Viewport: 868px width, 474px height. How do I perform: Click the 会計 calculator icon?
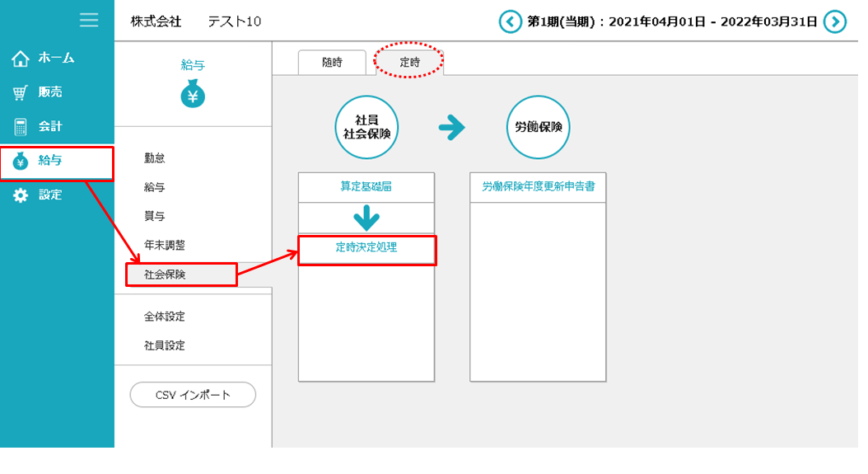(21, 127)
